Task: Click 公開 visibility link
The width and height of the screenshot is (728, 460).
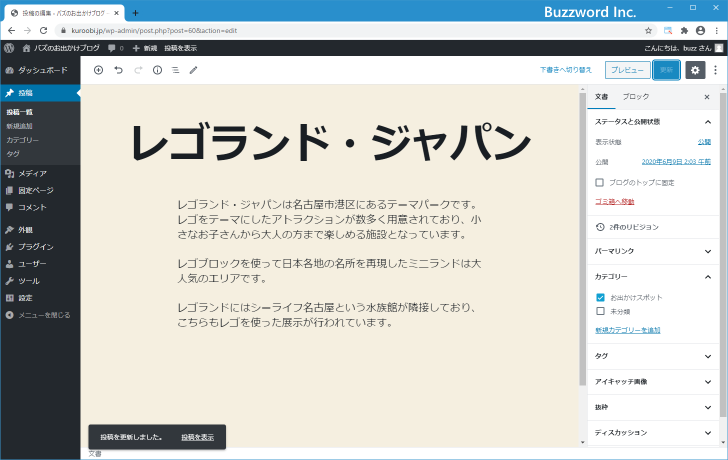Action: click(x=704, y=142)
